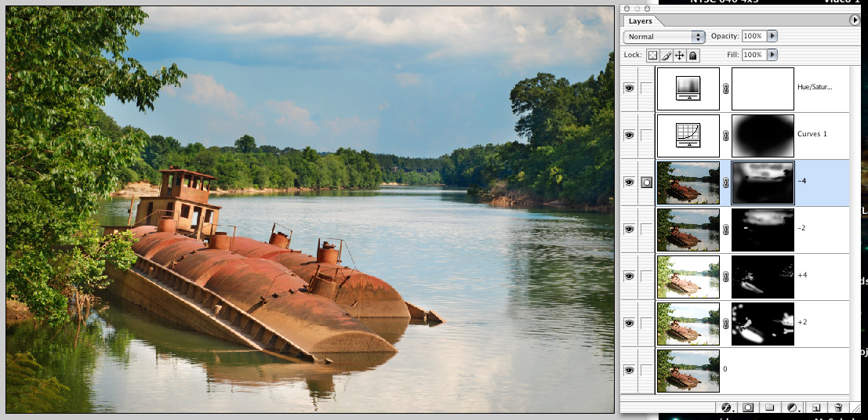The image size is (868, 420).
Task: Click the Curves 1 adjustment thumbnail
Action: [x=688, y=136]
